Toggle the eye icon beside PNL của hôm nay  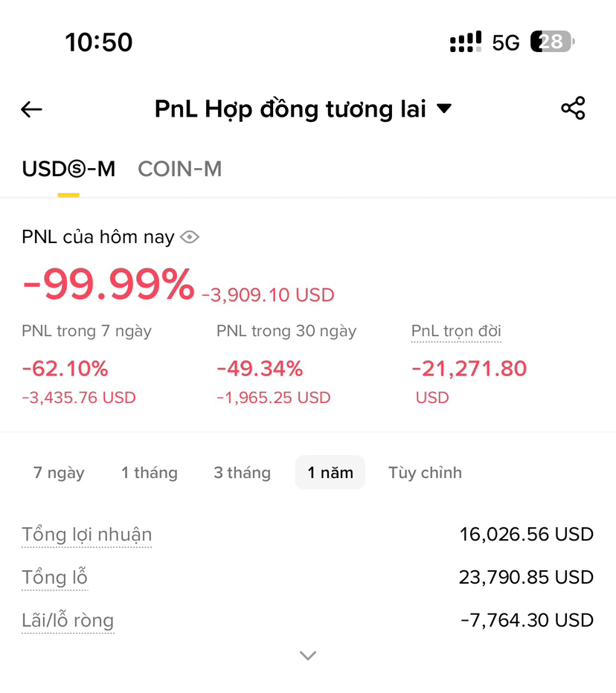[x=190, y=237]
